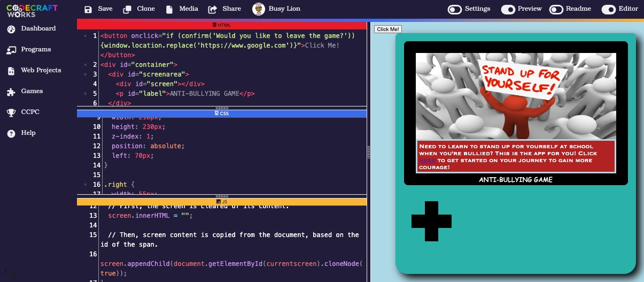
Task: Select the CSS panel header
Action: (x=222, y=113)
